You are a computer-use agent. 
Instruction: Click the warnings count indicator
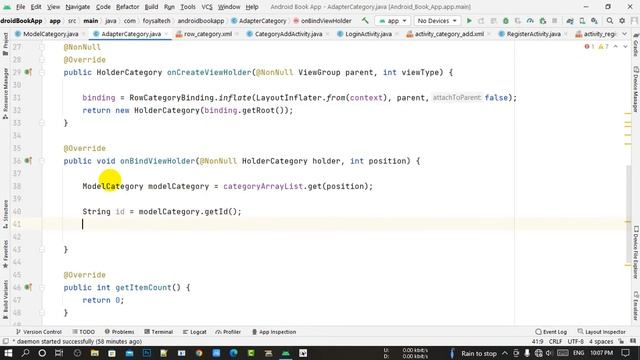[603, 47]
